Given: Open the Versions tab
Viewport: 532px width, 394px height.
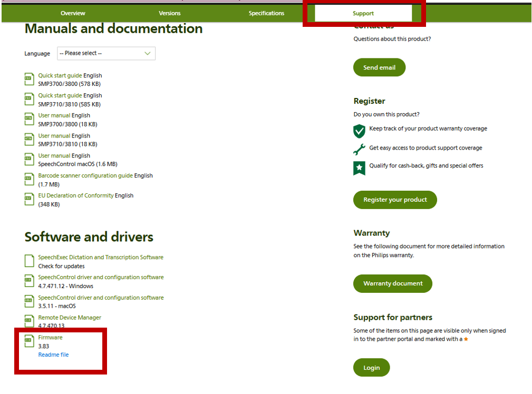Looking at the screenshot, I should tap(170, 13).
